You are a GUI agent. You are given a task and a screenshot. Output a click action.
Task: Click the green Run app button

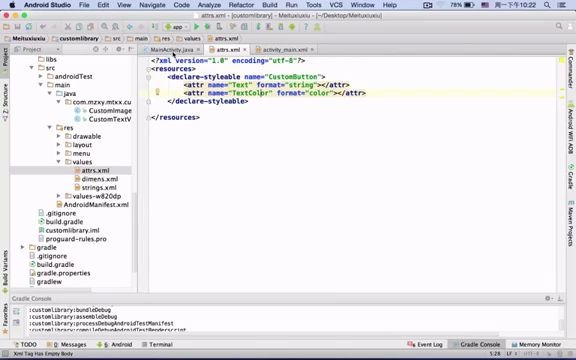pos(197,27)
